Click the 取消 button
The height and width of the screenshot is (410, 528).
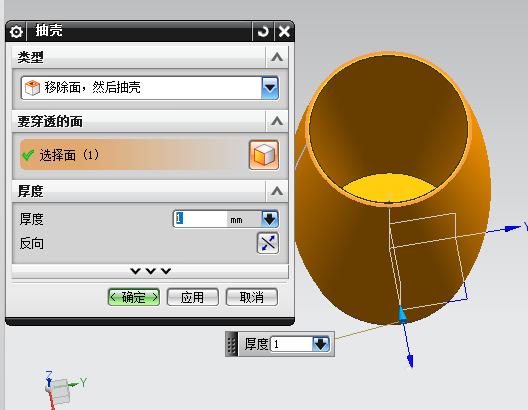pyautogui.click(x=252, y=297)
